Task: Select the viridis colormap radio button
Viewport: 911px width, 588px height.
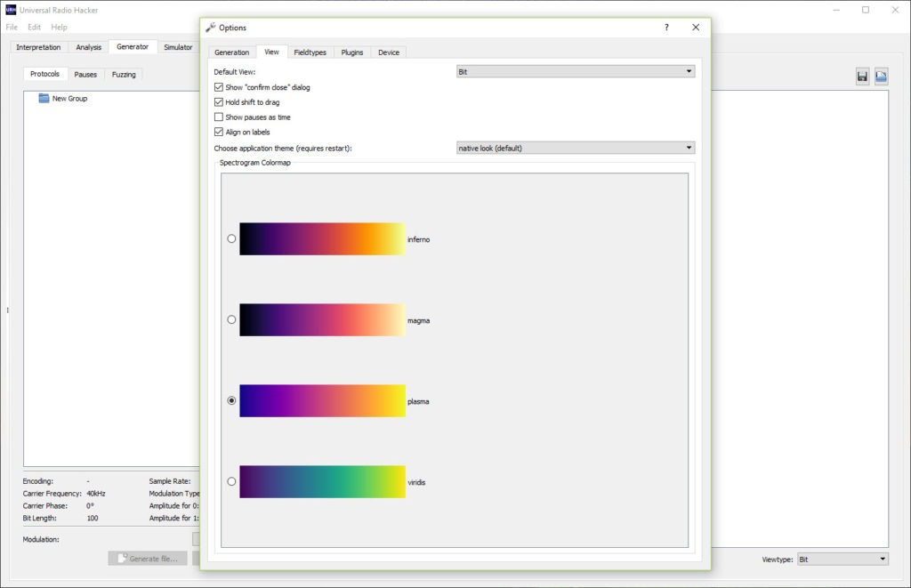Action: [x=231, y=481]
